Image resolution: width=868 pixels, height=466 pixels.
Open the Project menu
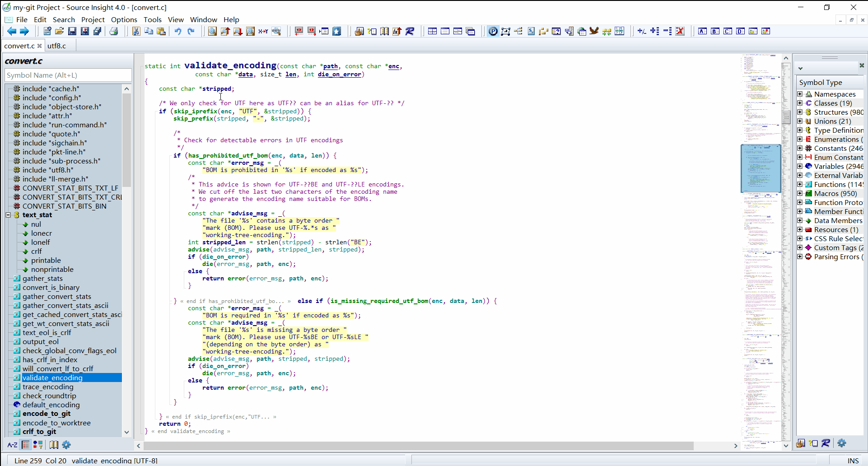point(93,19)
